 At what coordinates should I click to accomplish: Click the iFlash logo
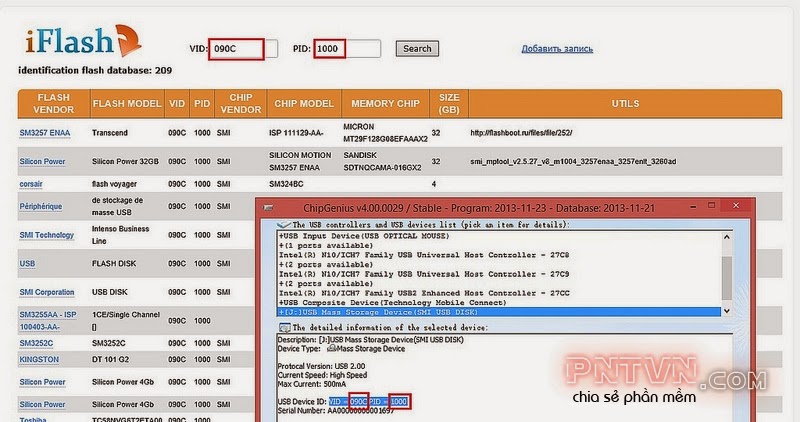point(83,41)
